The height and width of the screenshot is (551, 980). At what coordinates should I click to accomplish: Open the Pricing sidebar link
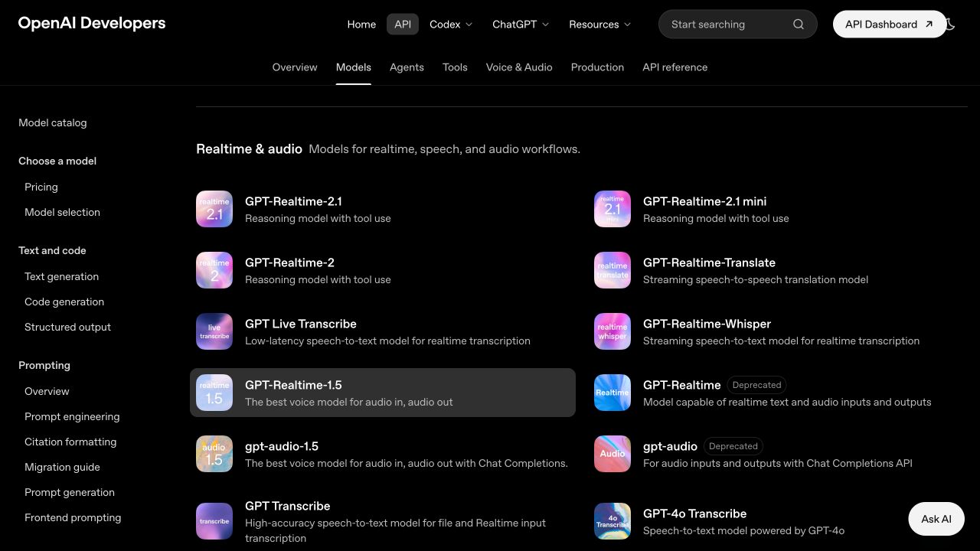tap(41, 187)
